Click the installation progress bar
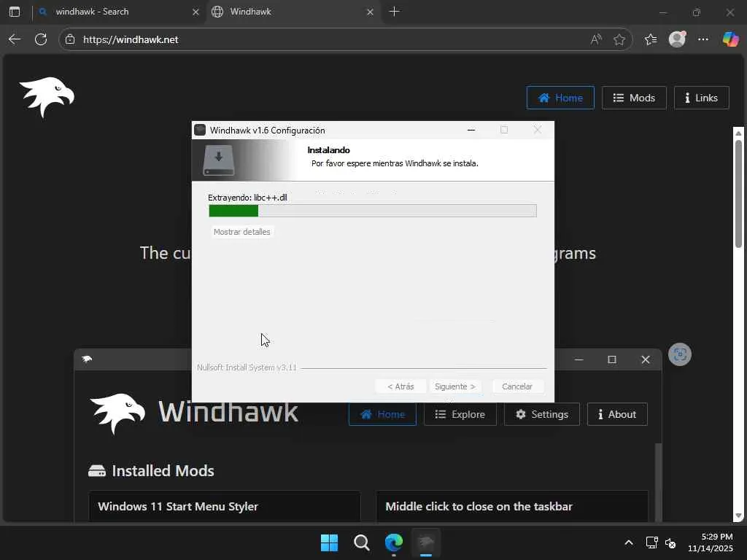The height and width of the screenshot is (560, 747). tap(373, 211)
